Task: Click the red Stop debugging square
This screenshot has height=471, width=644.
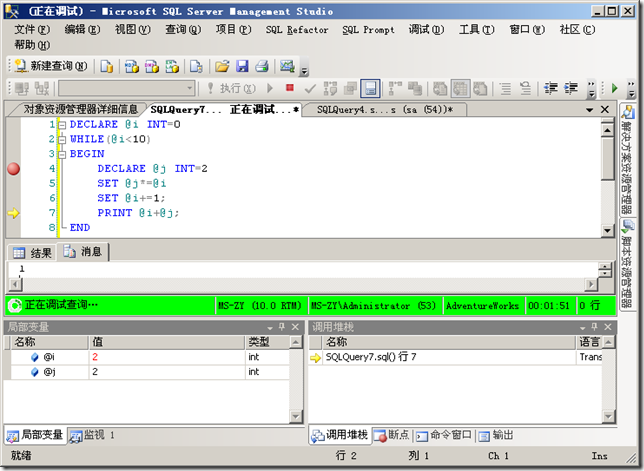Action: pos(290,87)
